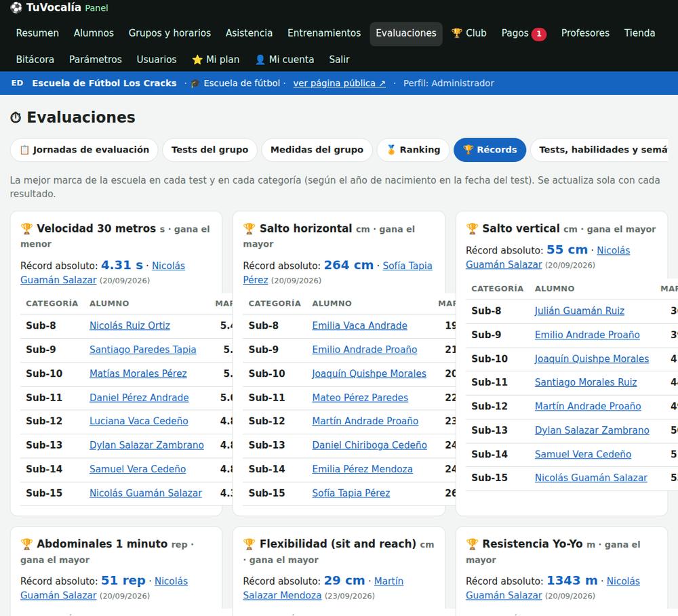Viewport: 678px width, 616px height.
Task: Open the Récords tab
Action: [490, 150]
